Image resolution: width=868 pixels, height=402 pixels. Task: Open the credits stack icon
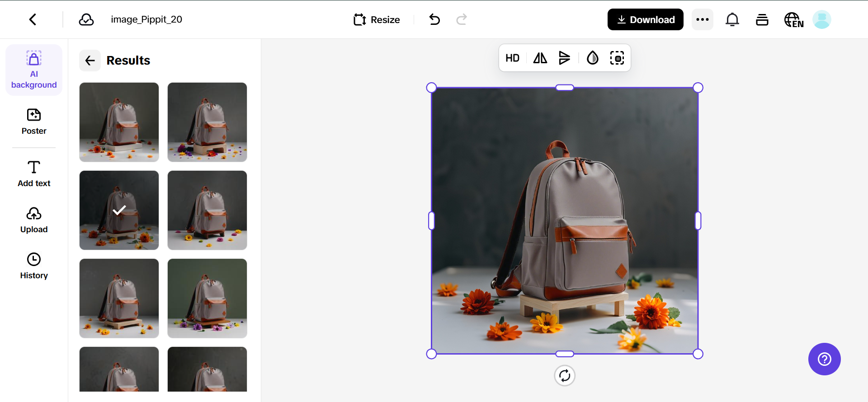point(762,19)
